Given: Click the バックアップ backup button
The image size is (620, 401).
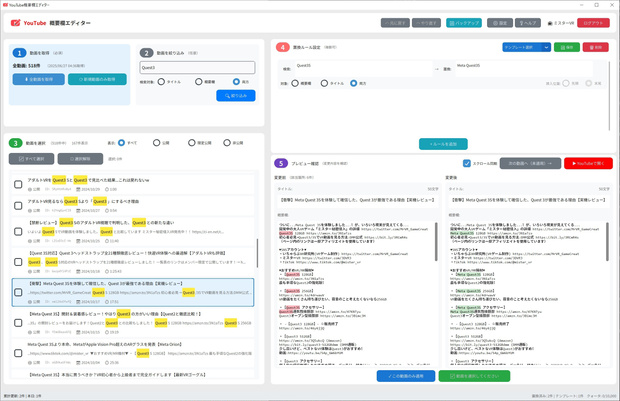Looking at the screenshot, I should (x=464, y=23).
